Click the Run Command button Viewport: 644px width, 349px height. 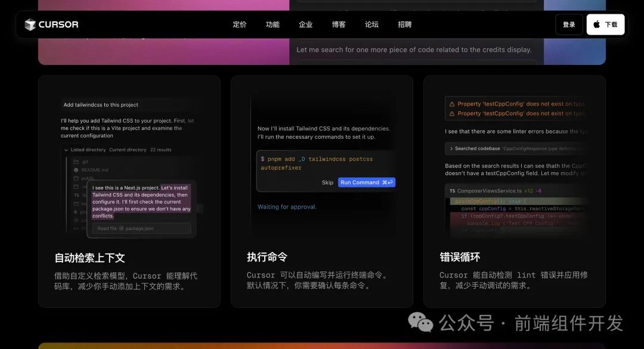pyautogui.click(x=367, y=182)
